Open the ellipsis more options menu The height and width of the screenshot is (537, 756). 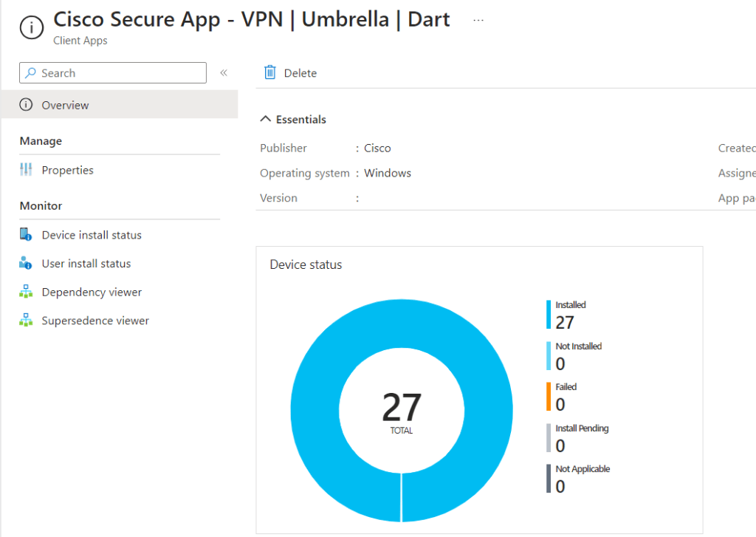tap(478, 20)
